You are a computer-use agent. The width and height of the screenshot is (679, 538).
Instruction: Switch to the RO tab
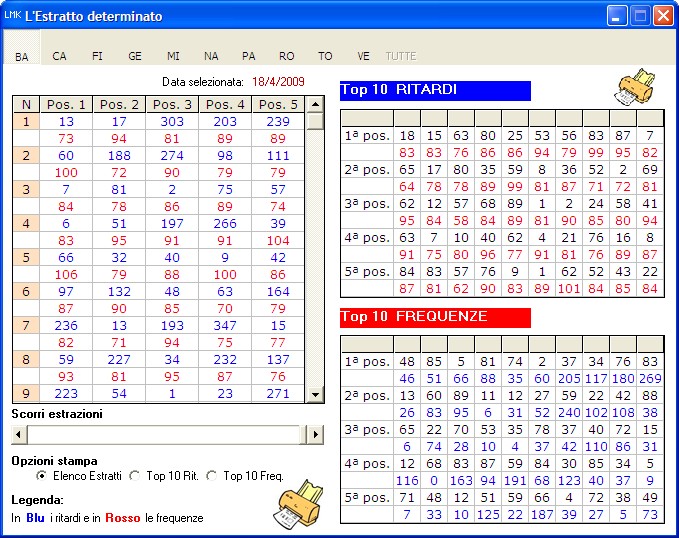pyautogui.click(x=286, y=56)
